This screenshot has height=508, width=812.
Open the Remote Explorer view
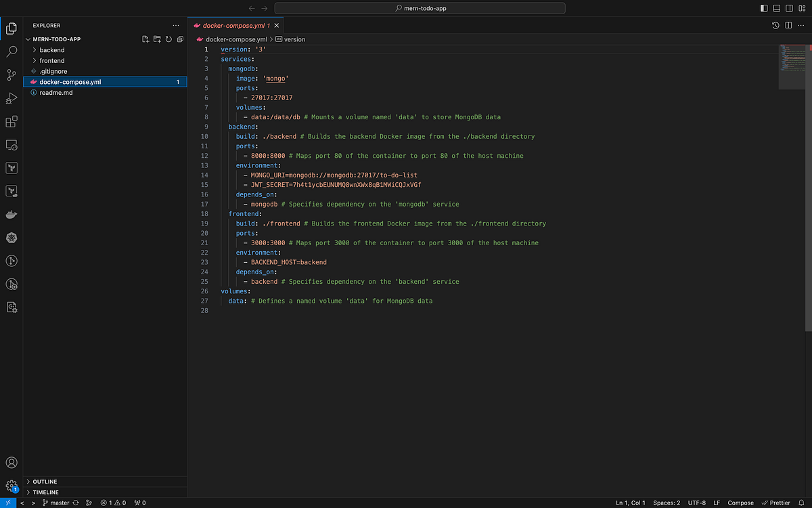pos(11,145)
